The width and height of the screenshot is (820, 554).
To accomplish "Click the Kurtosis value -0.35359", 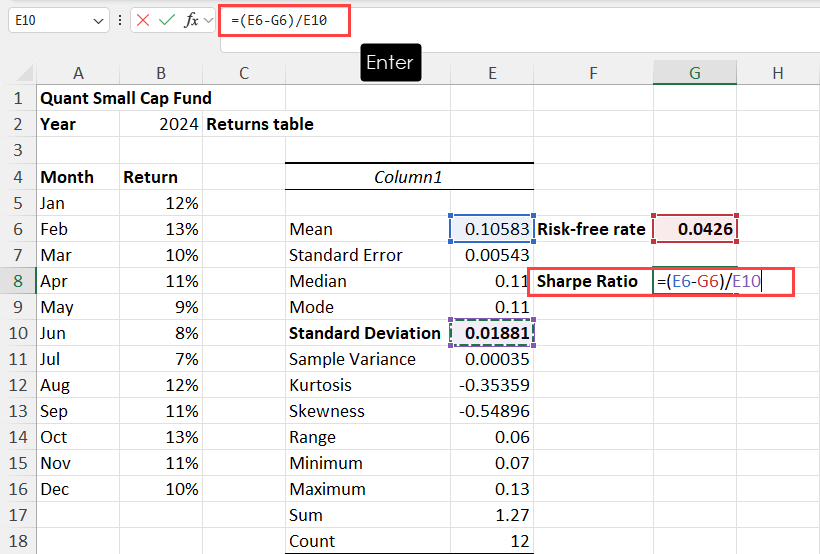I will (492, 385).
